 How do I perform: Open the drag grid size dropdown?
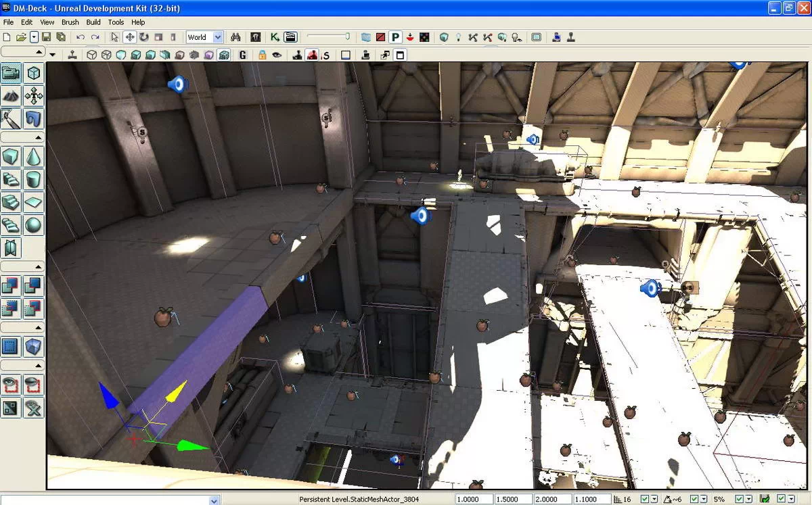656,499
